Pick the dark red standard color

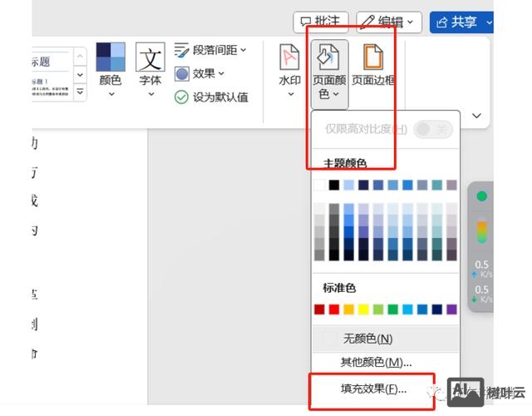[319, 310]
